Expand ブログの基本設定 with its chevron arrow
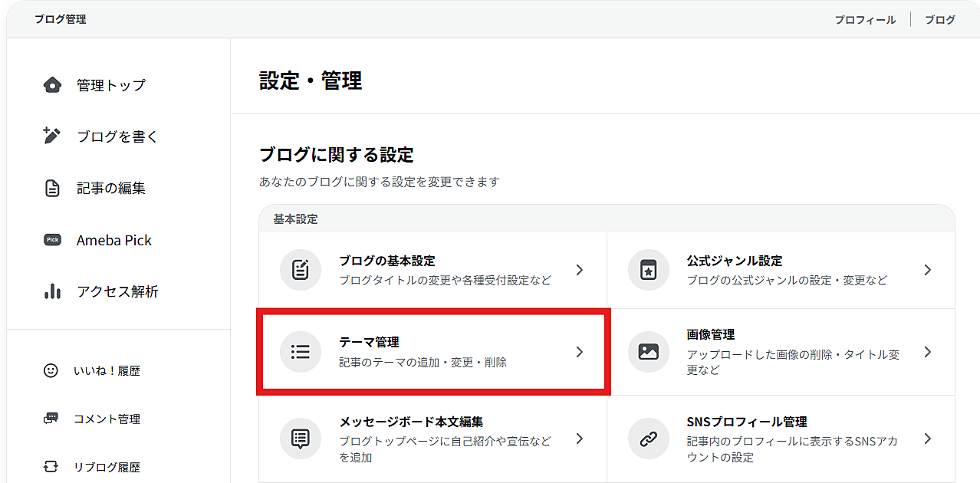980x483 pixels. (x=580, y=270)
